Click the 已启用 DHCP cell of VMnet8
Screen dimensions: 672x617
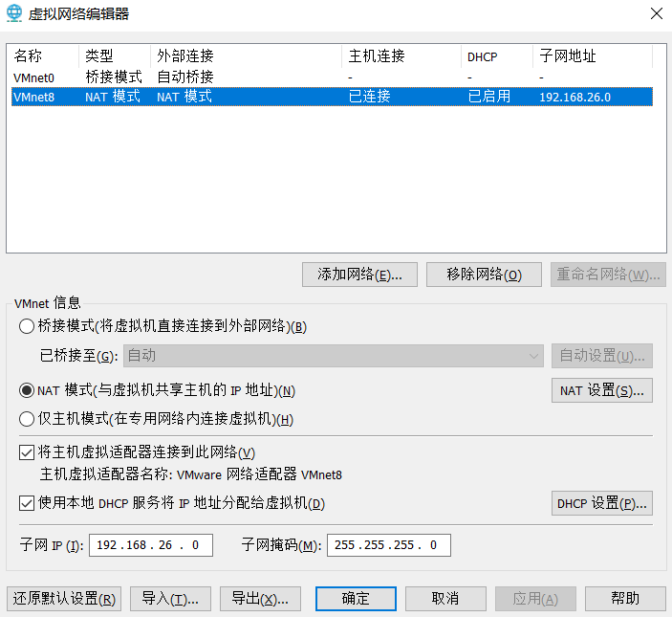coord(489,97)
